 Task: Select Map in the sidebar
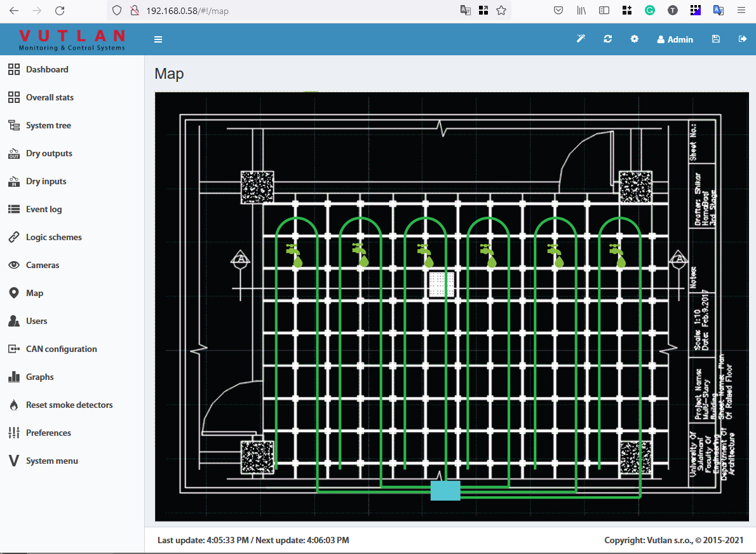[34, 293]
